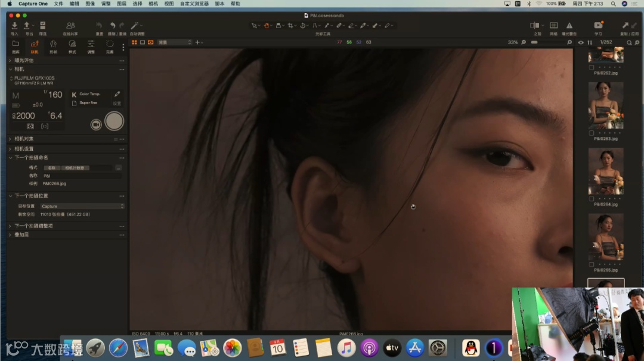Click the Copy adjustments arrow icon
Screen dimensions: 644x361
tap(625, 26)
